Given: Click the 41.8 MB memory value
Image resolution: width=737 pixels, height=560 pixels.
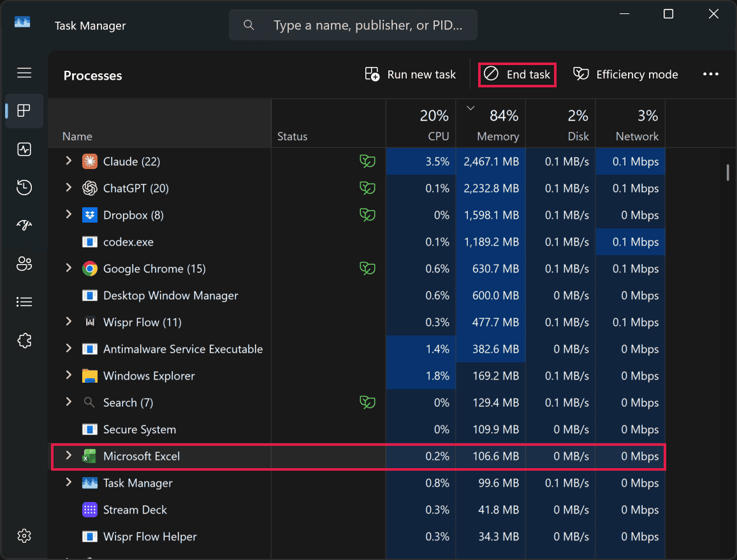Looking at the screenshot, I should click(x=498, y=510).
